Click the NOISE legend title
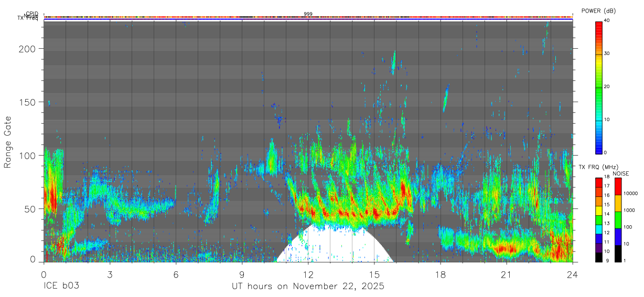The width and height of the screenshot is (644, 297). pyautogui.click(x=620, y=174)
